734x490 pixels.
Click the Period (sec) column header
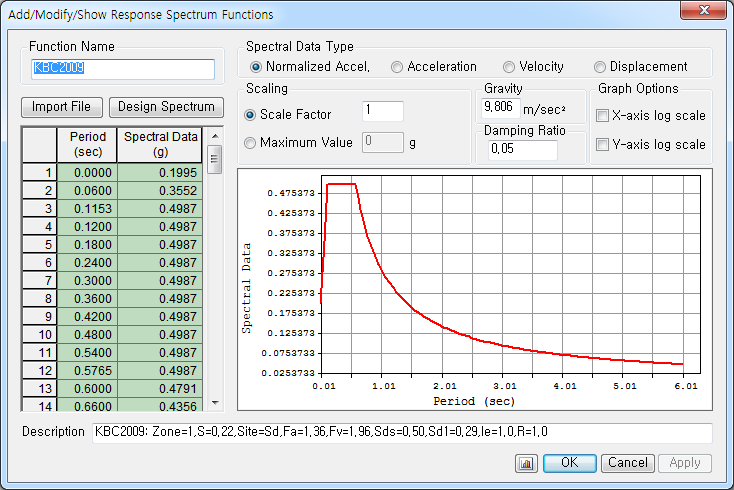(87, 145)
